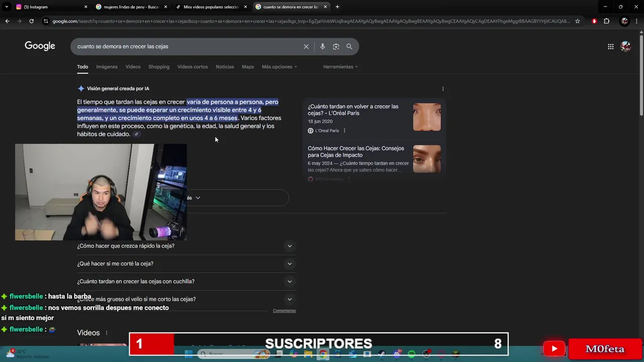Switch to the Imágenes tab
Screen dimensions: 644x362
107,66
